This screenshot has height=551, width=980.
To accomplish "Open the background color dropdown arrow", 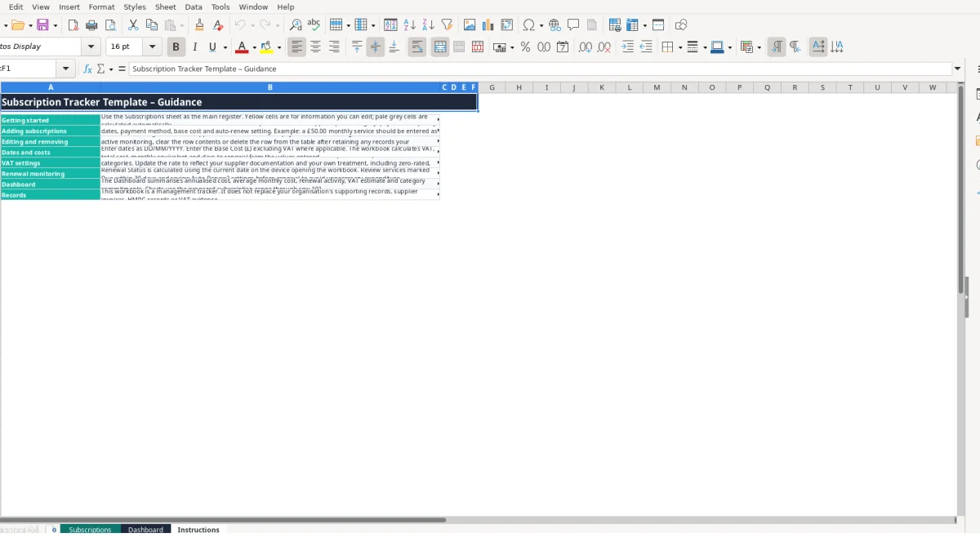I will 280,47.
